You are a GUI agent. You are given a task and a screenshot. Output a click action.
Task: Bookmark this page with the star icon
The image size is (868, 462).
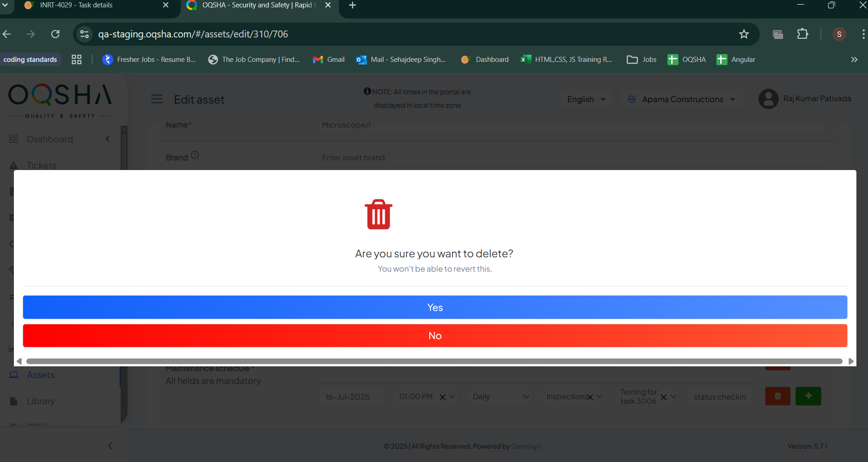tap(744, 34)
